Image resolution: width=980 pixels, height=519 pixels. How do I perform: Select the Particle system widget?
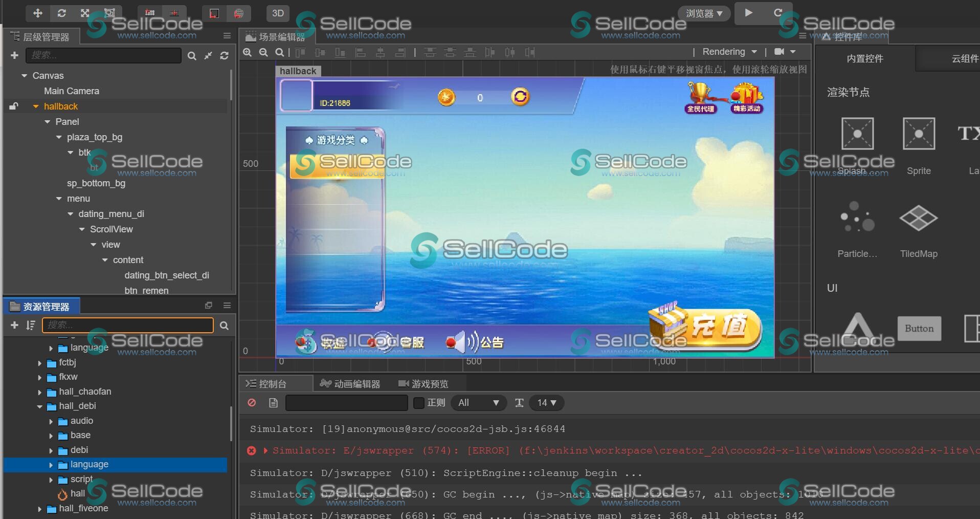857,230
